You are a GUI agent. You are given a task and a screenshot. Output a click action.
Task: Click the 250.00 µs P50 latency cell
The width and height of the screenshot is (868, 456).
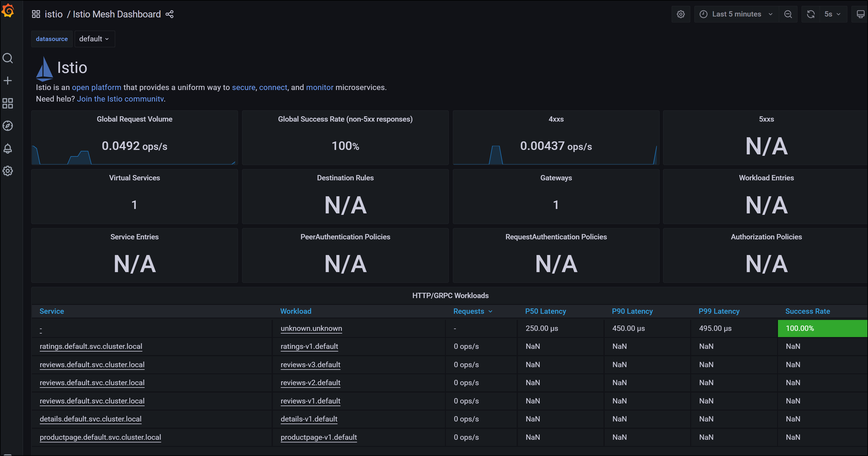(x=560, y=328)
